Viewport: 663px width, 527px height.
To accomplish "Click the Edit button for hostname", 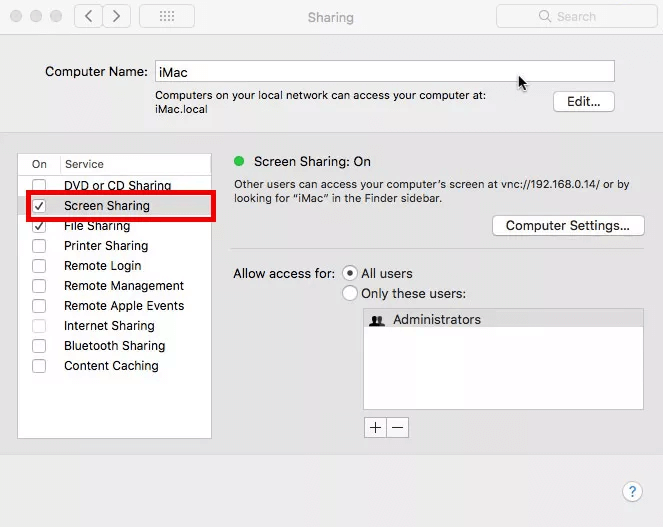I will click(583, 101).
